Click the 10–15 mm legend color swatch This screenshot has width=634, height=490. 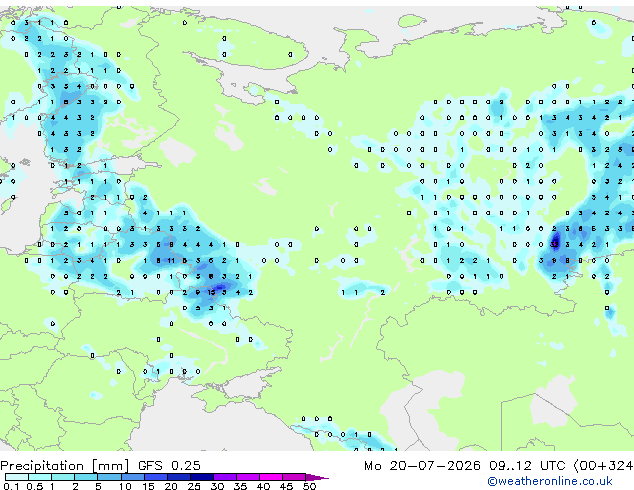pyautogui.click(x=132, y=477)
